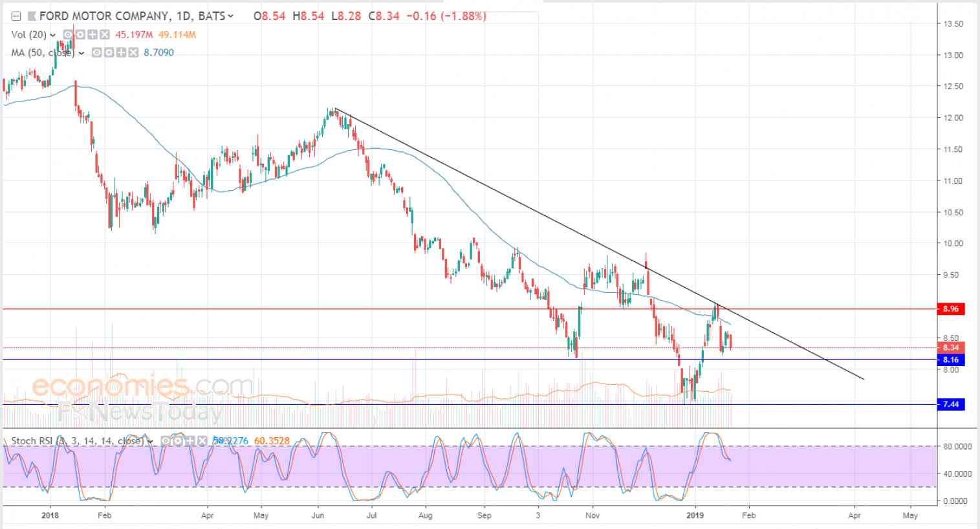Click the FORD MOTOR COMPANY, 1D, BATS title
The height and width of the screenshot is (529, 980).
coord(132,16)
